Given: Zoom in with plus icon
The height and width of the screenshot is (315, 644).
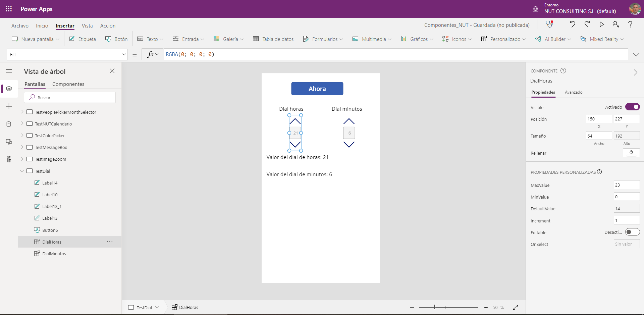Looking at the screenshot, I should coord(486,307).
